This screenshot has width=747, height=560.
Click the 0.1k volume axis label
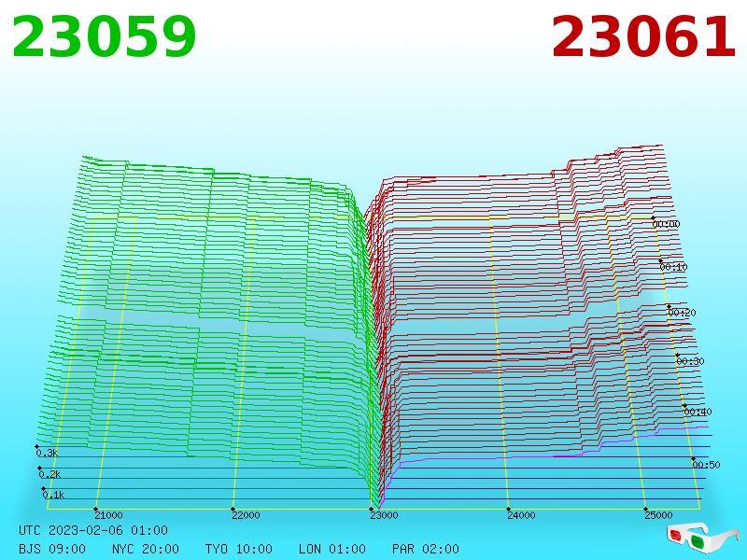pyautogui.click(x=53, y=495)
